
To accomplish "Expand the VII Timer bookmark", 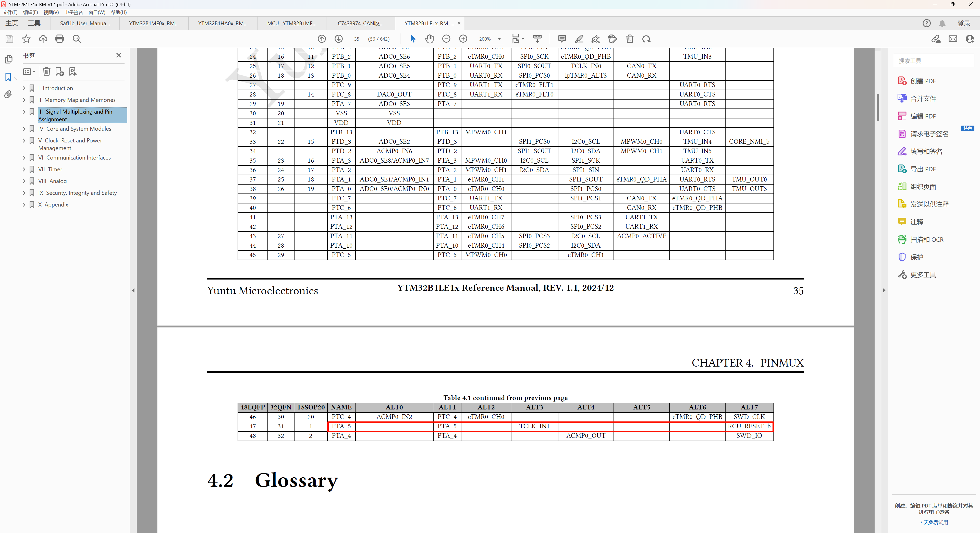I will (x=24, y=169).
